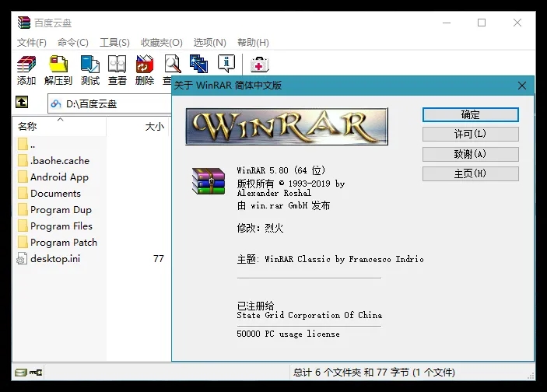547x392 pixels.
Task: Maximize the 百度云盘 WinRAR window
Action: [482, 23]
